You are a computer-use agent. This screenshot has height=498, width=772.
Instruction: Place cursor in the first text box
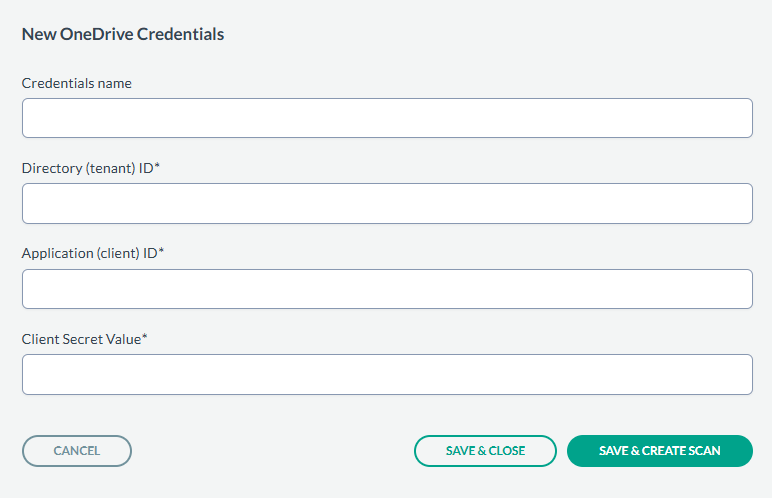tap(386, 118)
